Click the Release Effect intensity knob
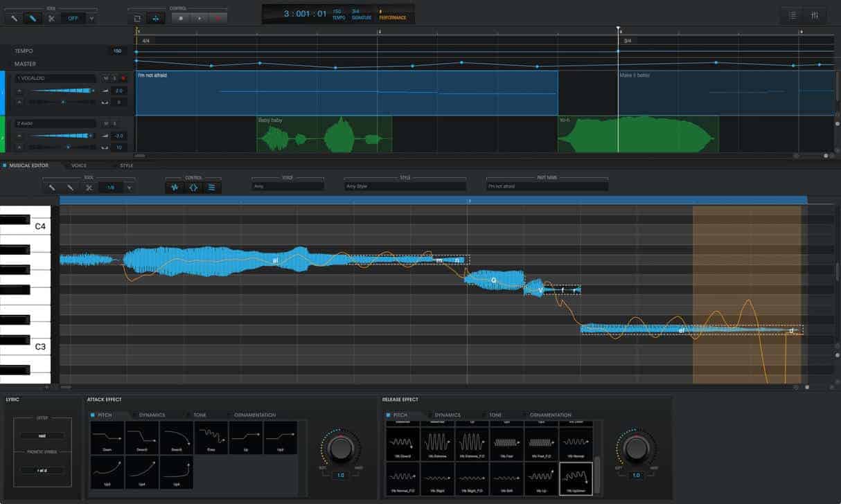The image size is (841, 504). point(636,448)
